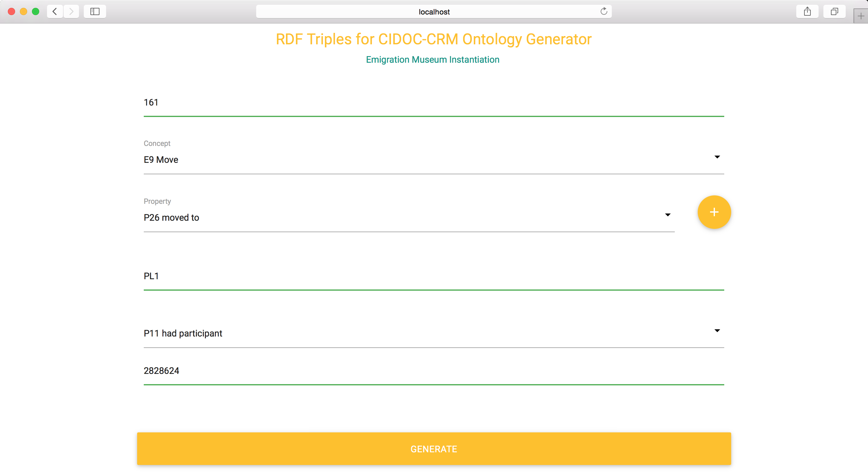Click the input field containing 161
The image size is (868, 474).
click(x=433, y=103)
